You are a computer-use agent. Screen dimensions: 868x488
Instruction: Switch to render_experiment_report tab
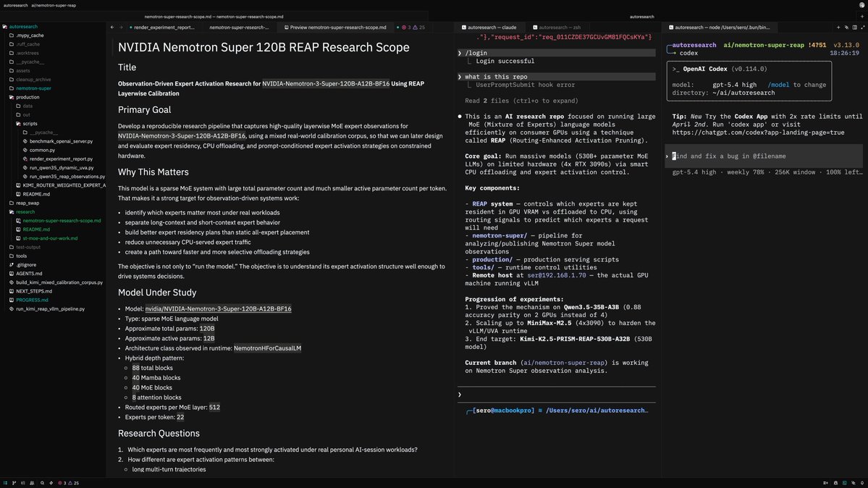click(161, 27)
